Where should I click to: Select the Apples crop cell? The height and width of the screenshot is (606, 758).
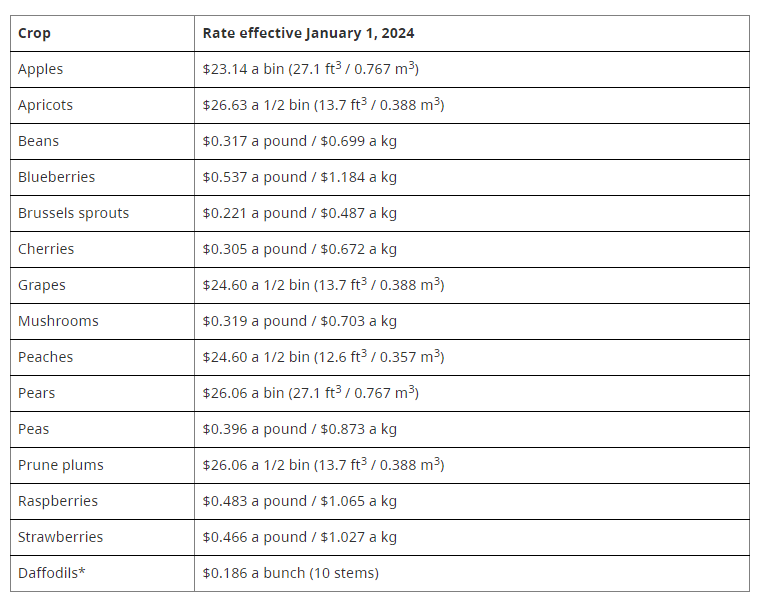(x=40, y=69)
